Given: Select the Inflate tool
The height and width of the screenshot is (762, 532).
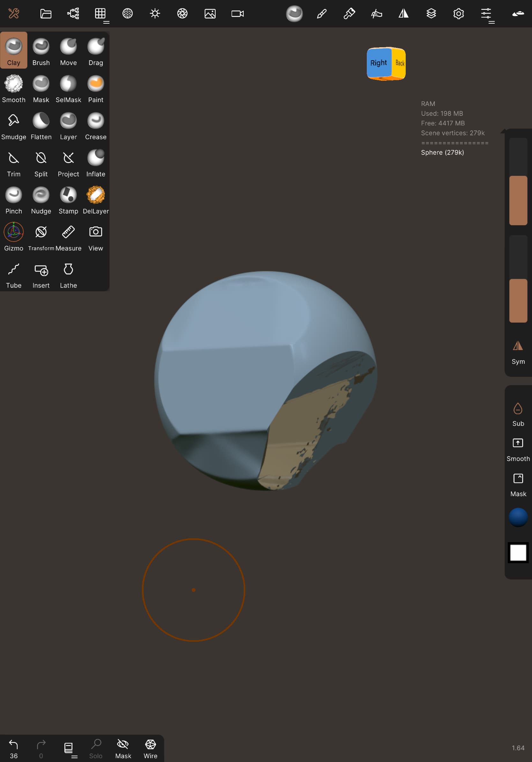Looking at the screenshot, I should click(x=96, y=162).
